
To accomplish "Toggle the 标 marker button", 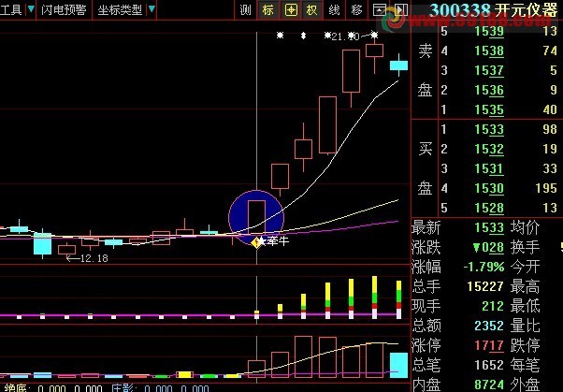I will pyautogui.click(x=267, y=10).
